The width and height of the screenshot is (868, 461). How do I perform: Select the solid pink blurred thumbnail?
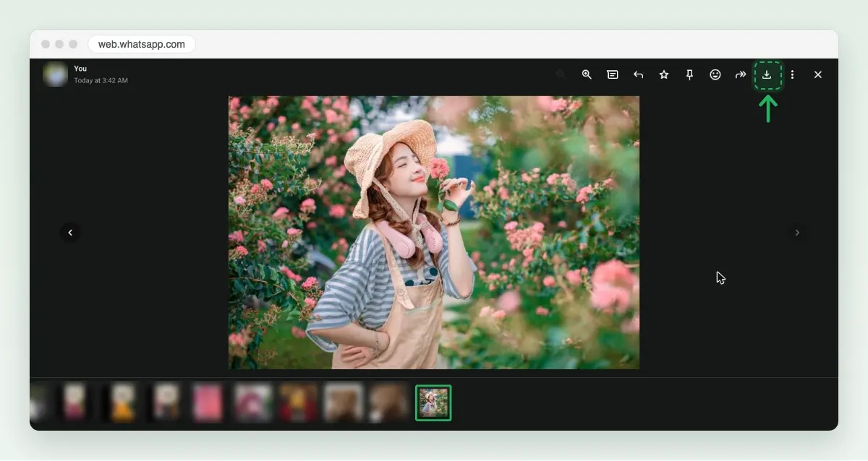pyautogui.click(x=208, y=402)
